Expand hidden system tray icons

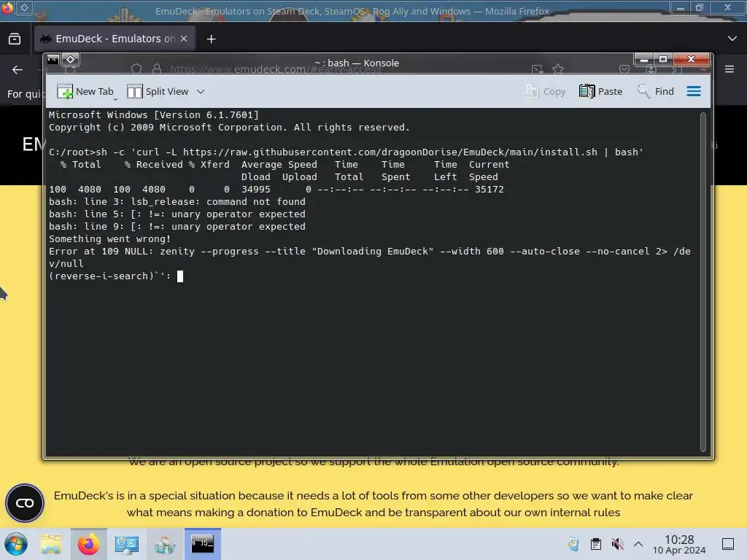coord(638,544)
